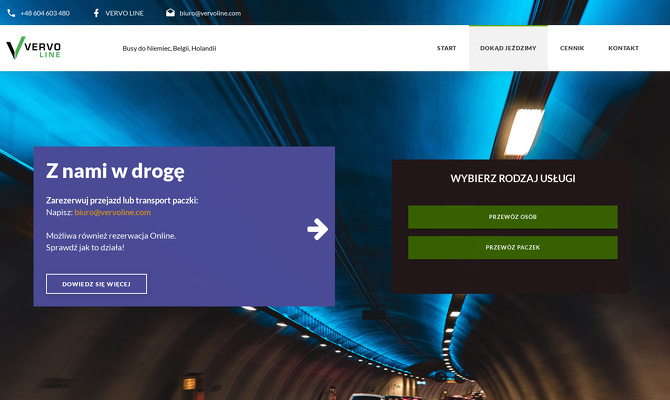Viewport: 670px width, 400px height.
Task: Click the white right arrow in slider
Action: point(317,229)
